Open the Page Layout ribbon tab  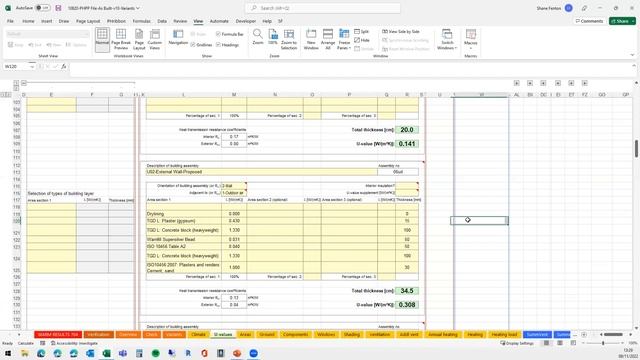[x=88, y=21]
